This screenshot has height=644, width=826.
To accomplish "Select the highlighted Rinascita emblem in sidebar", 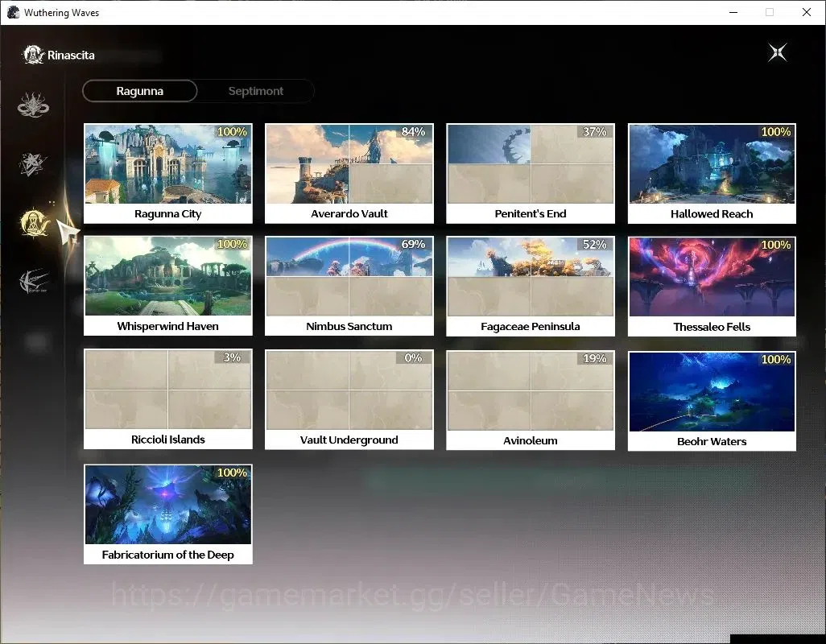I will [x=35, y=222].
